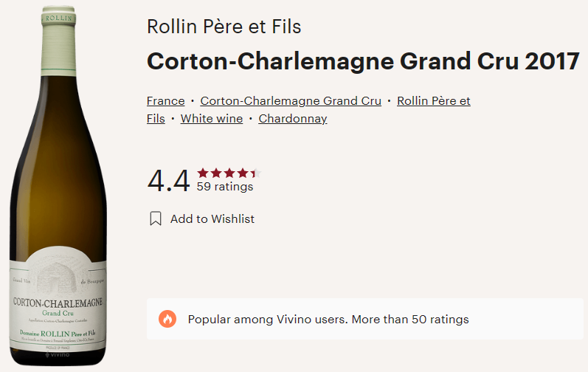Open the 59 ratings count
The width and height of the screenshot is (588, 372).
click(x=225, y=187)
